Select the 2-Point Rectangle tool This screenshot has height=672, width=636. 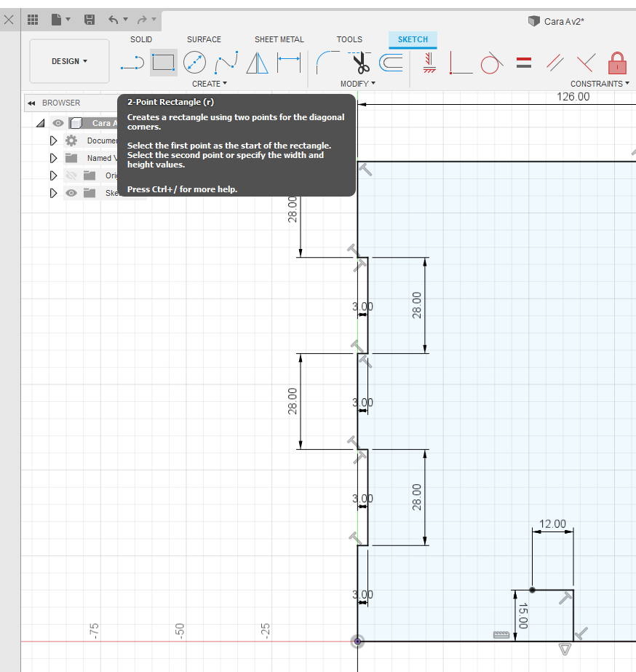coord(164,63)
